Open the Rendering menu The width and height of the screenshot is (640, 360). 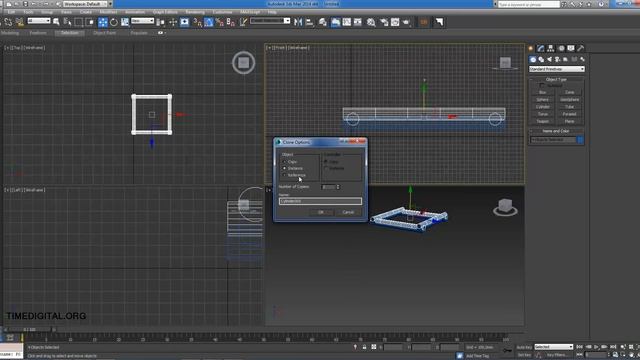click(x=195, y=12)
